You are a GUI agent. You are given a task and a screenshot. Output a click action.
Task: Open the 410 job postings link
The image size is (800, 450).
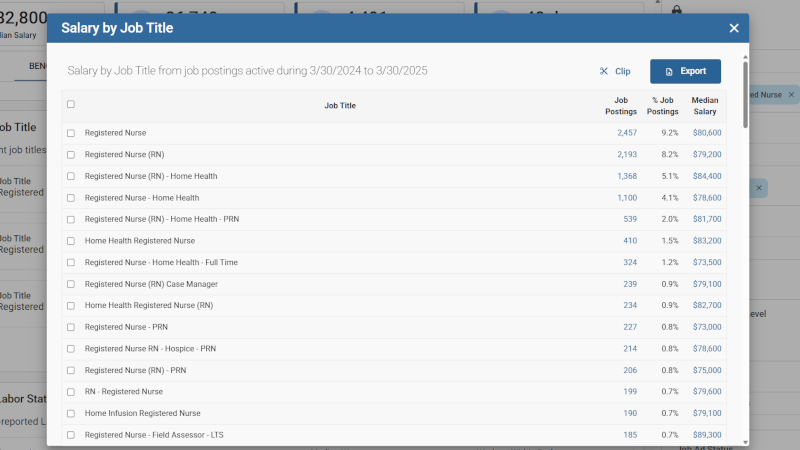[x=630, y=241]
